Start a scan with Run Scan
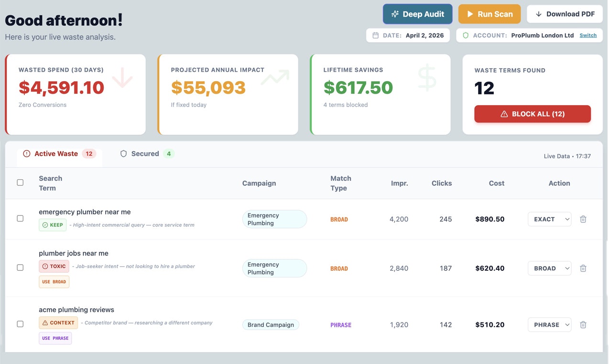 click(489, 14)
